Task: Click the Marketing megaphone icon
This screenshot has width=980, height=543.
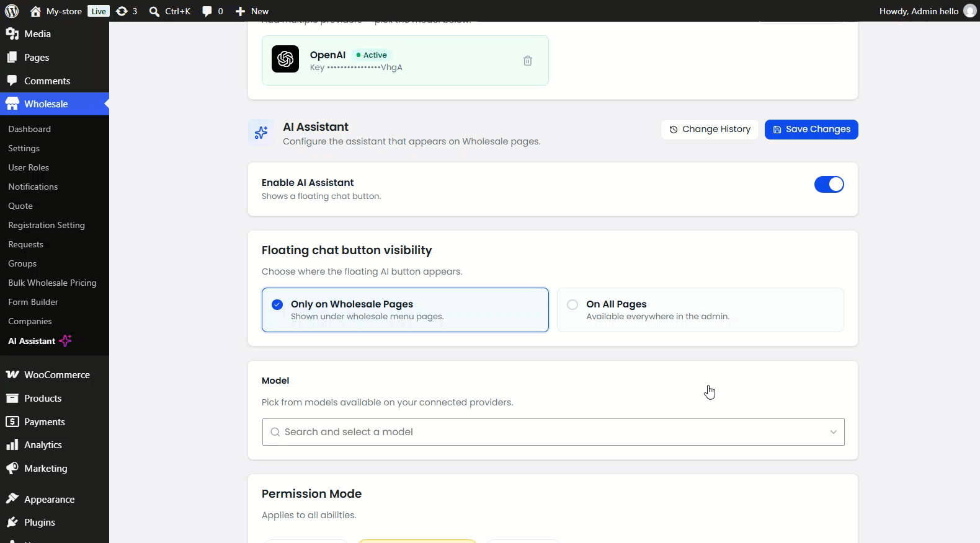Action: pos(12,469)
